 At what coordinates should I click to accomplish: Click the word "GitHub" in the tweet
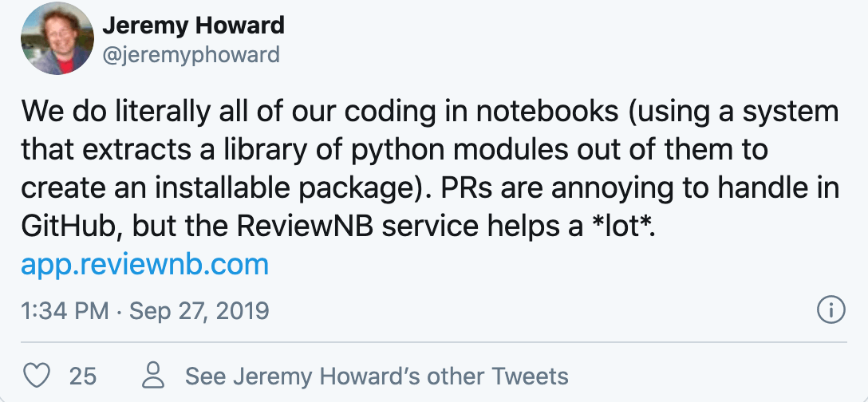tap(70, 226)
